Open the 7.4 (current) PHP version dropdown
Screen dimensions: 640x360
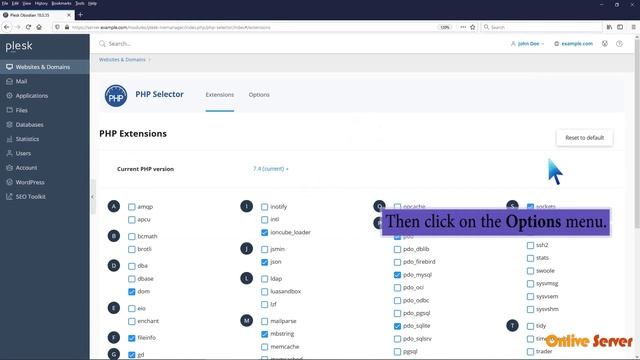[271, 169]
